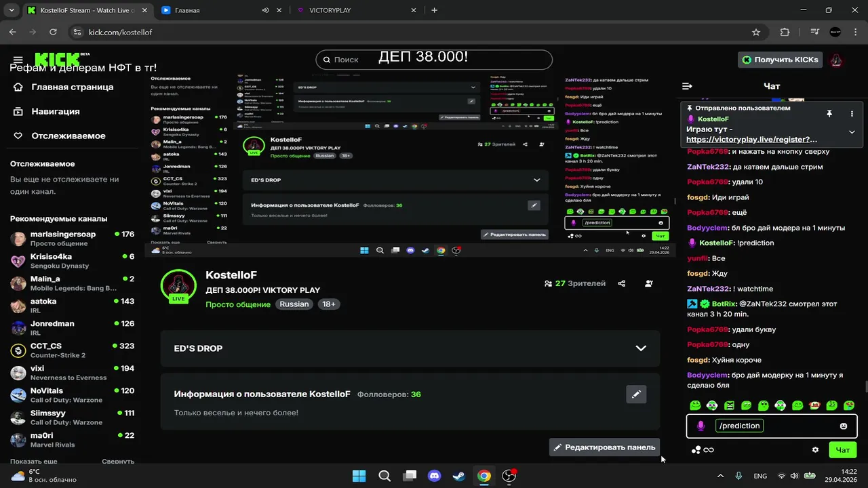
Task: Switch to KostelloF Stream browser tab
Action: tap(87, 10)
